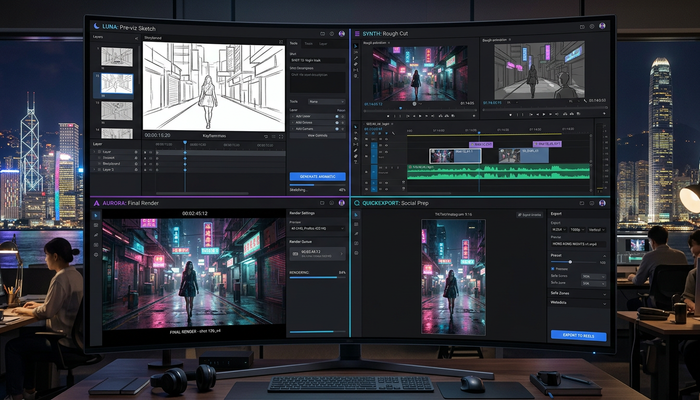Open the Vertical orientation dropdown in QUICKEXPORT
700x400 pixels.
596,230
